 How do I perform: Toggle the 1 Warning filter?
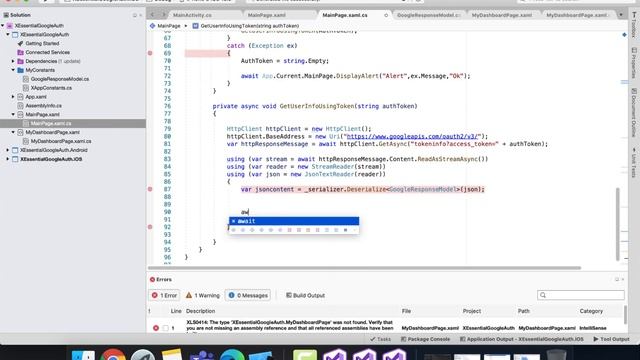coord(202,295)
